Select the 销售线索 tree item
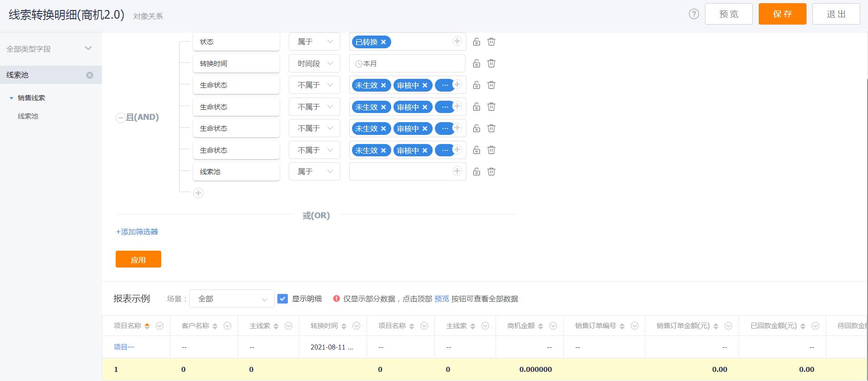The width and height of the screenshot is (868, 381). click(x=31, y=98)
